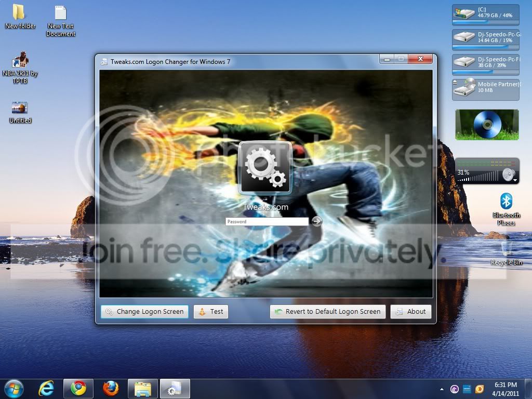Open Firefox from the taskbar
This screenshot has height=399, width=532.
(111, 389)
